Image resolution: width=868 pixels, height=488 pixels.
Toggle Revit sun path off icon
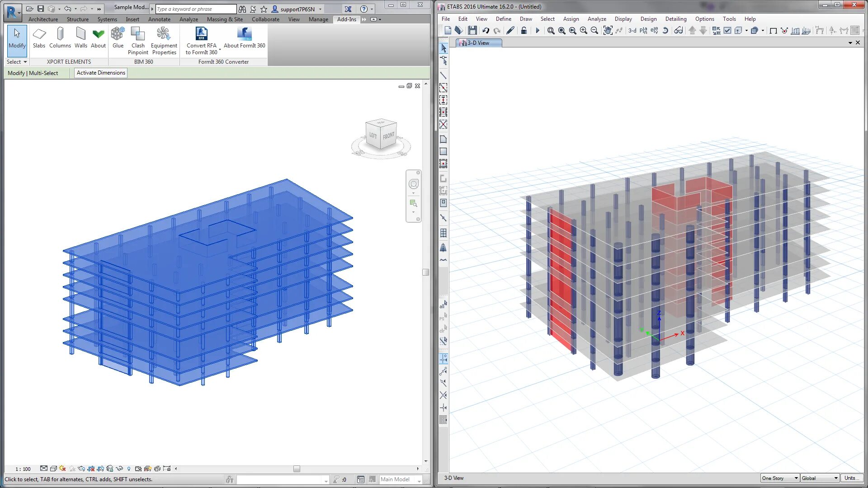pyautogui.click(x=62, y=469)
